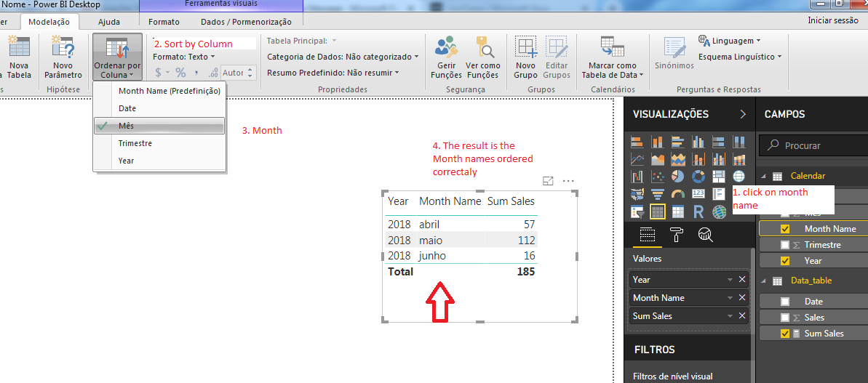Select the matrix visualization
Screen dimensions: 868x383
tap(677, 211)
